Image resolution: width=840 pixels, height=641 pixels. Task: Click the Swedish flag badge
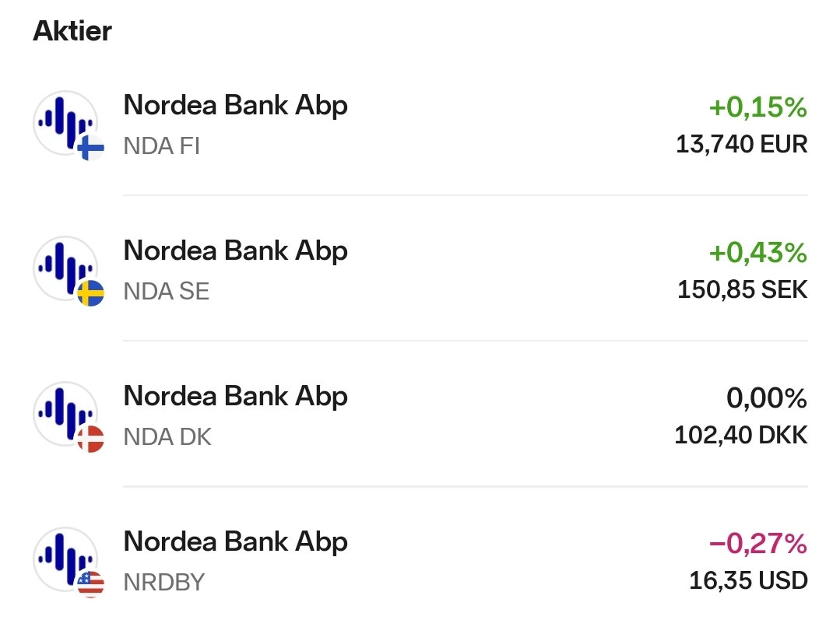click(91, 292)
